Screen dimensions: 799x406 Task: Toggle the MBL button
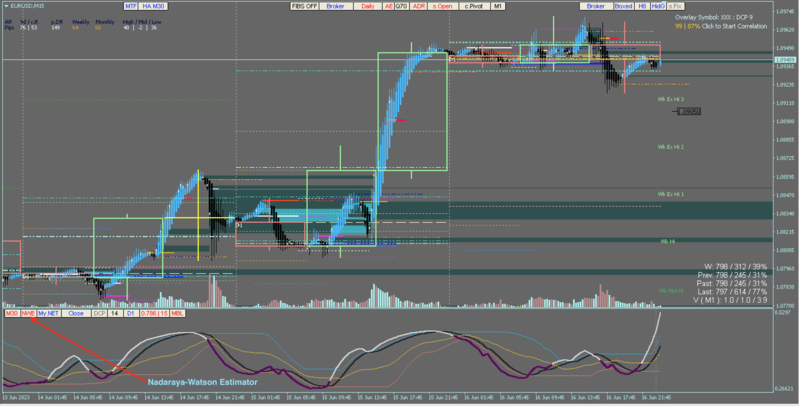(177, 313)
